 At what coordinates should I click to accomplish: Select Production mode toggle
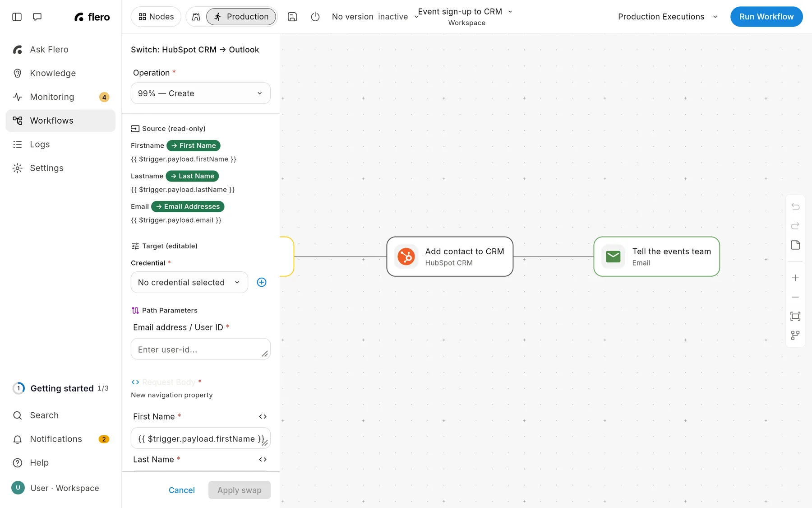[x=241, y=17]
